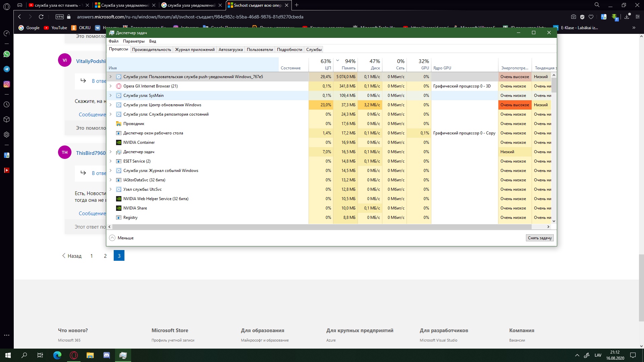This screenshot has width=644, height=362.
Task: Click sidebar three-dots setup menu
Action: (x=6, y=335)
